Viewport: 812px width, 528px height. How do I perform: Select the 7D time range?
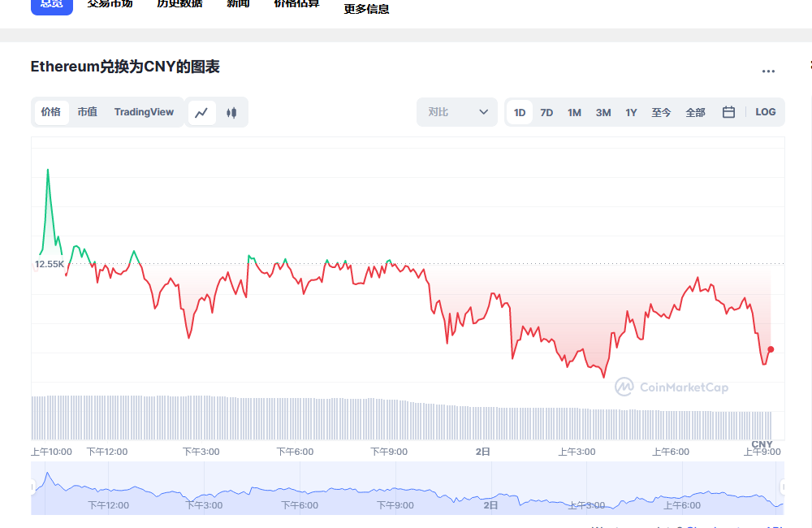tap(546, 112)
